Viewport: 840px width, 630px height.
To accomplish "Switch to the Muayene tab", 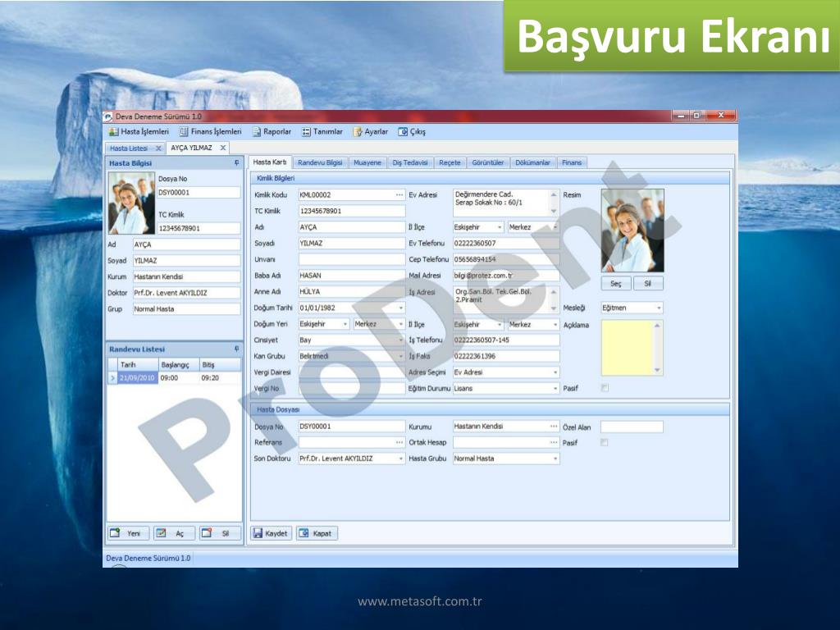I will point(367,162).
